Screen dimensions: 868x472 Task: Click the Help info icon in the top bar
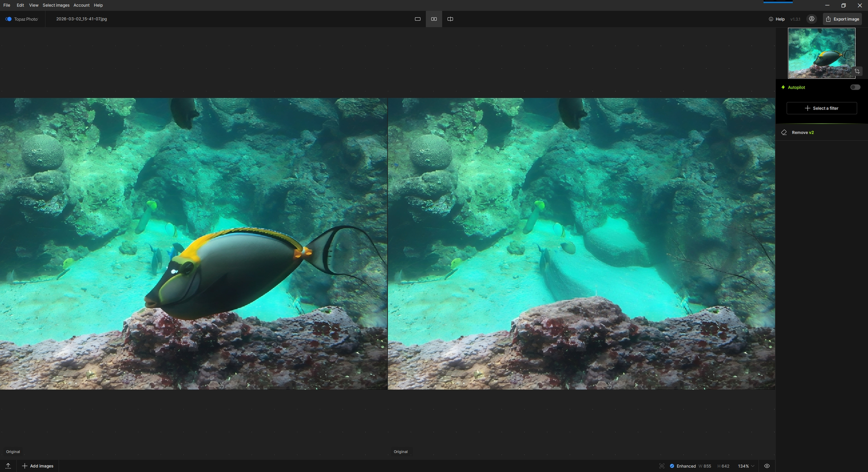[771, 19]
